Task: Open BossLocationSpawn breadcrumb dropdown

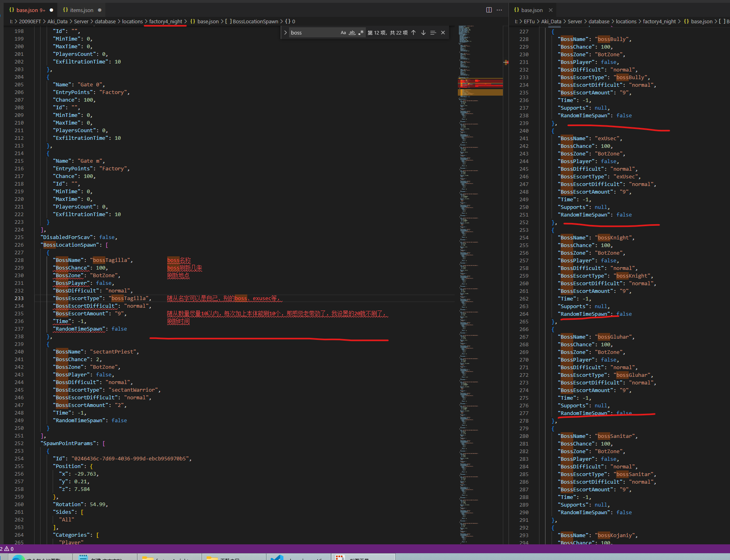Action: 255,21
